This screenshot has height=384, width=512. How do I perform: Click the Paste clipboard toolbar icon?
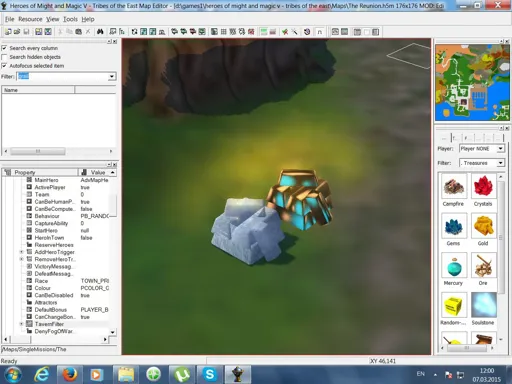pyautogui.click(x=78, y=32)
